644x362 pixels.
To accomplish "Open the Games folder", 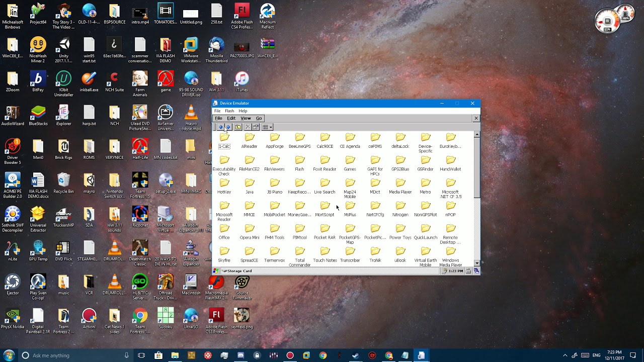I will 350,162.
